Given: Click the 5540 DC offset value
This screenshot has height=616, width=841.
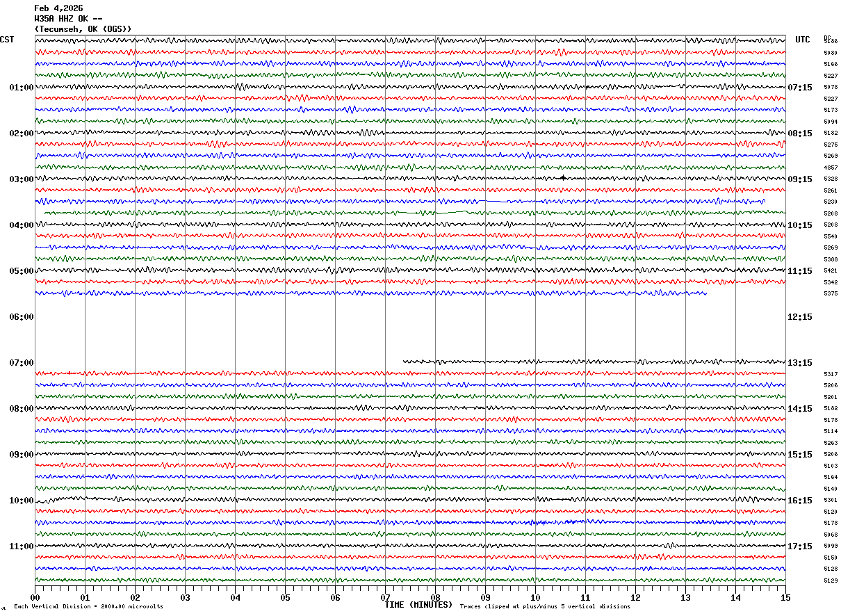Looking at the screenshot, I should (x=831, y=236).
